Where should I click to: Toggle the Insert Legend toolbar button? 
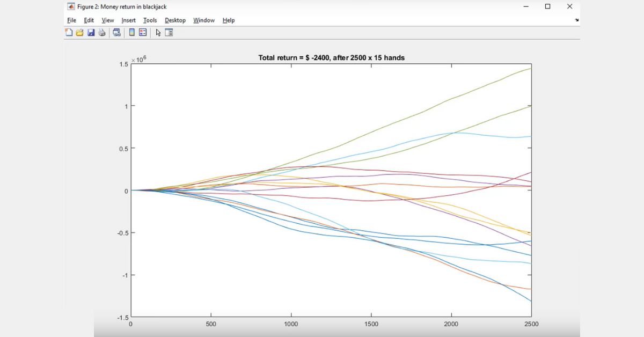pos(143,33)
